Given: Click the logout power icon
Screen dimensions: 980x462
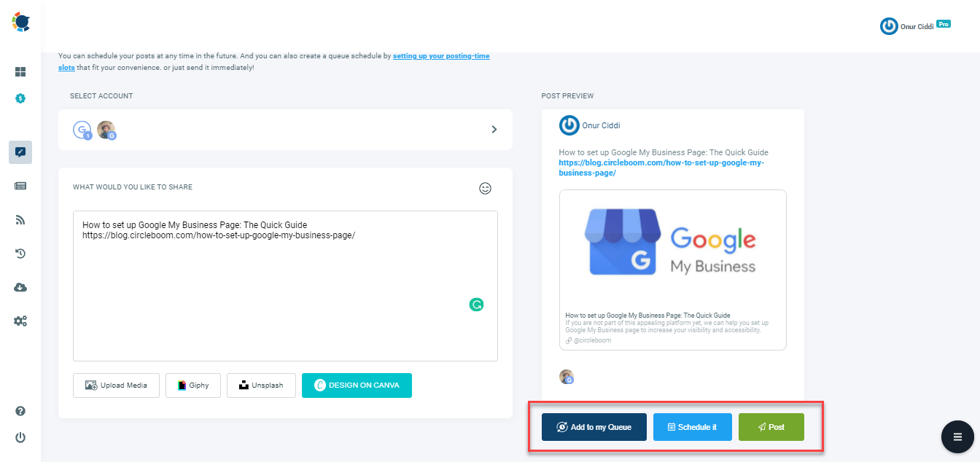Looking at the screenshot, I should (20, 437).
